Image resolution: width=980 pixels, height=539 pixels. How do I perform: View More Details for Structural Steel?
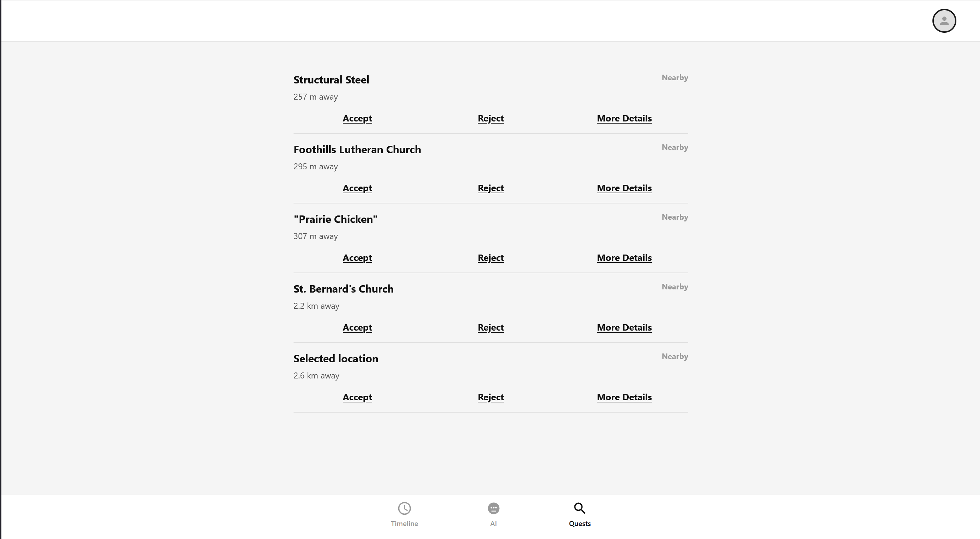(x=624, y=118)
